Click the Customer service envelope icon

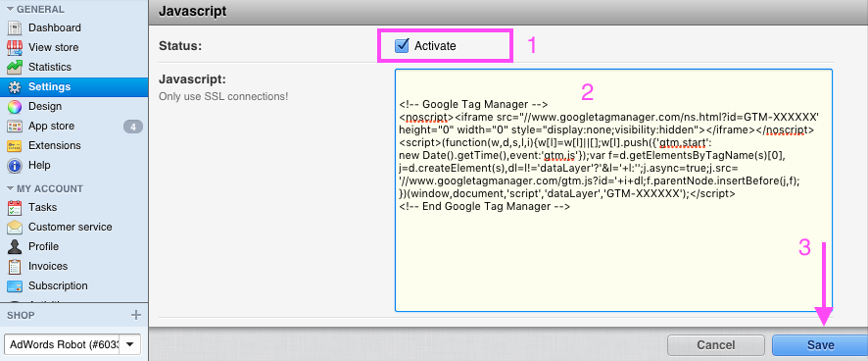click(15, 227)
